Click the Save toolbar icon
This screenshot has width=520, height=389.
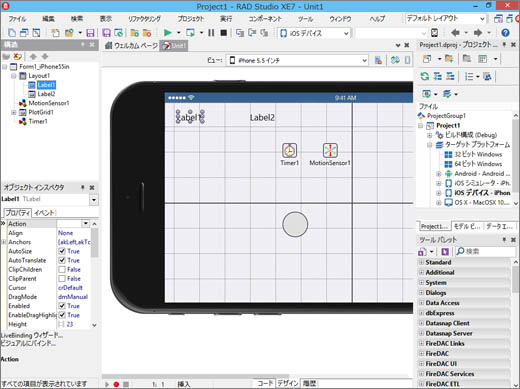pos(90,33)
